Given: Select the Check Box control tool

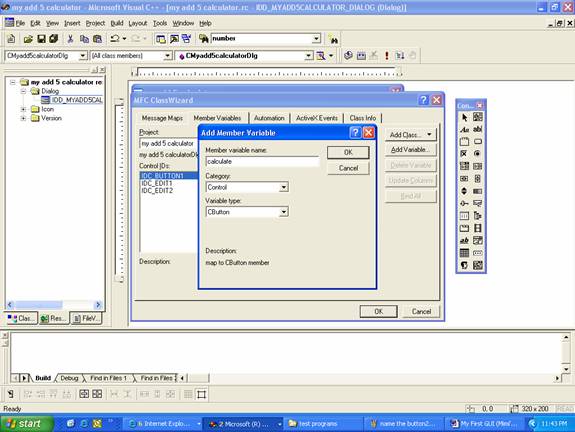Looking at the screenshot, I should 465,154.
